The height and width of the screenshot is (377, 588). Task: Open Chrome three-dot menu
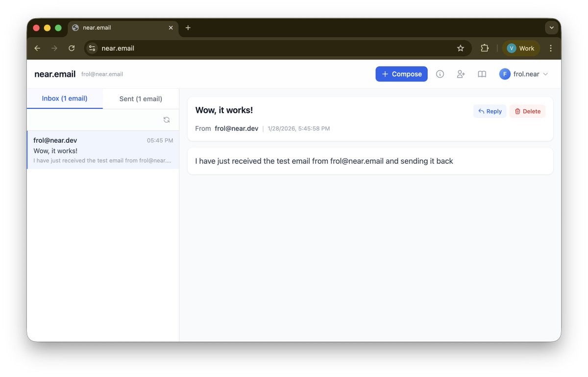tap(551, 48)
